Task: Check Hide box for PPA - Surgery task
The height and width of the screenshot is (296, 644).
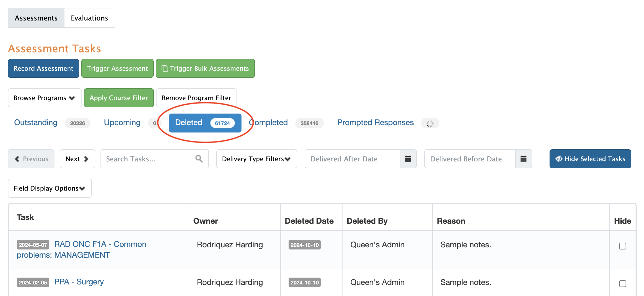Action: tap(622, 284)
